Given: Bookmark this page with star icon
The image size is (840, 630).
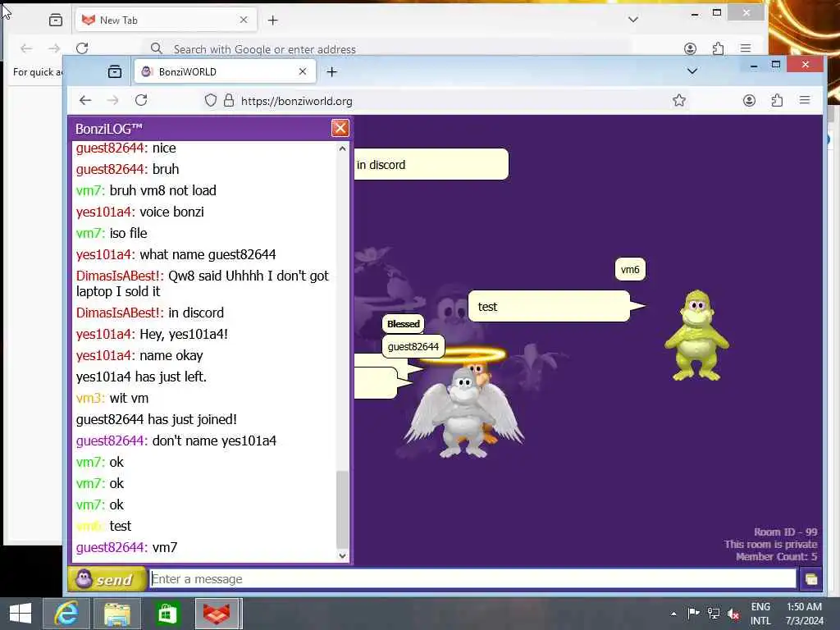Looking at the screenshot, I should [x=679, y=100].
